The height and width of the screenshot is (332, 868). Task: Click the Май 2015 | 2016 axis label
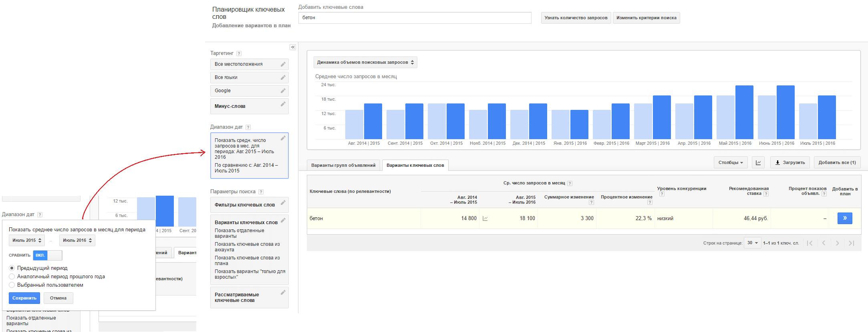click(x=735, y=143)
